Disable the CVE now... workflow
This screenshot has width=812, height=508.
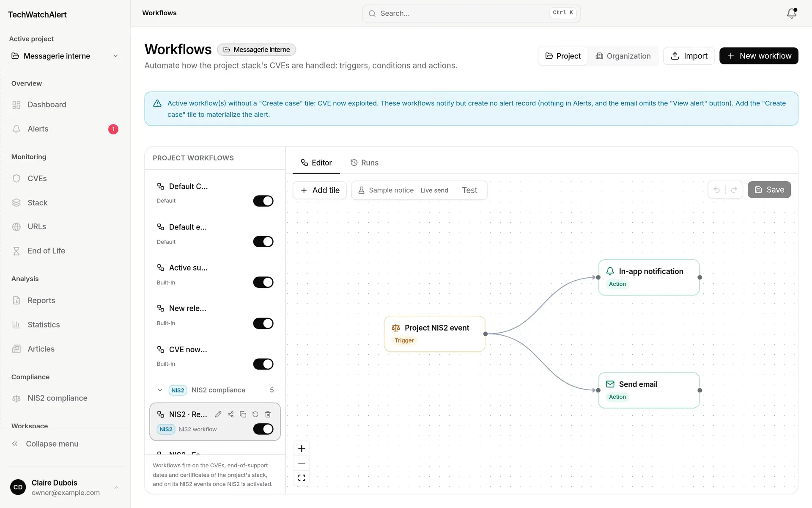click(263, 364)
